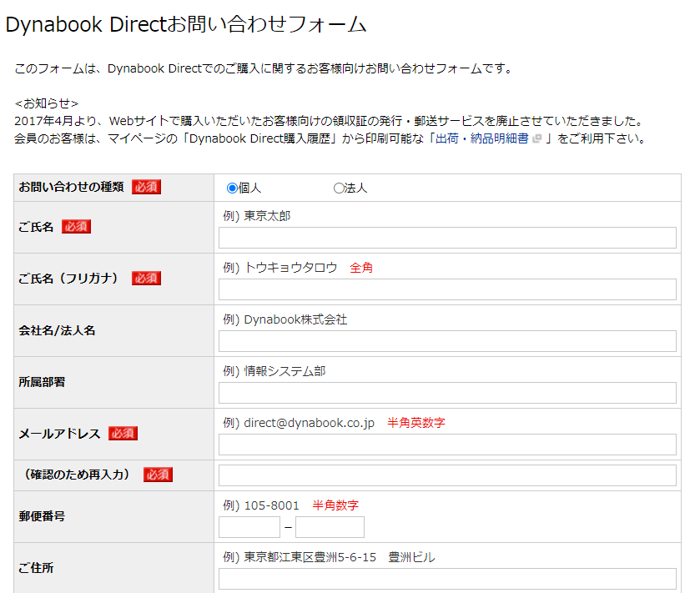Click the 郵便番号 row label

pos(42,516)
